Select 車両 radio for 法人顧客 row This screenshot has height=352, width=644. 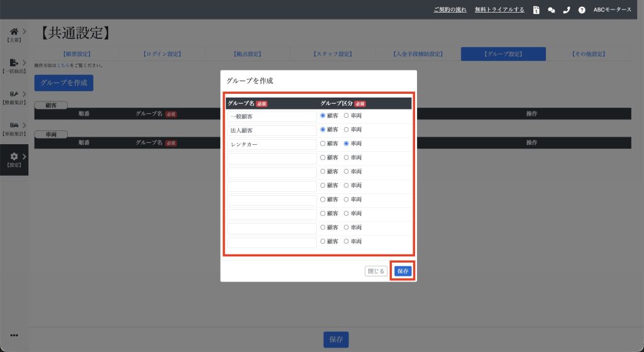pyautogui.click(x=347, y=130)
